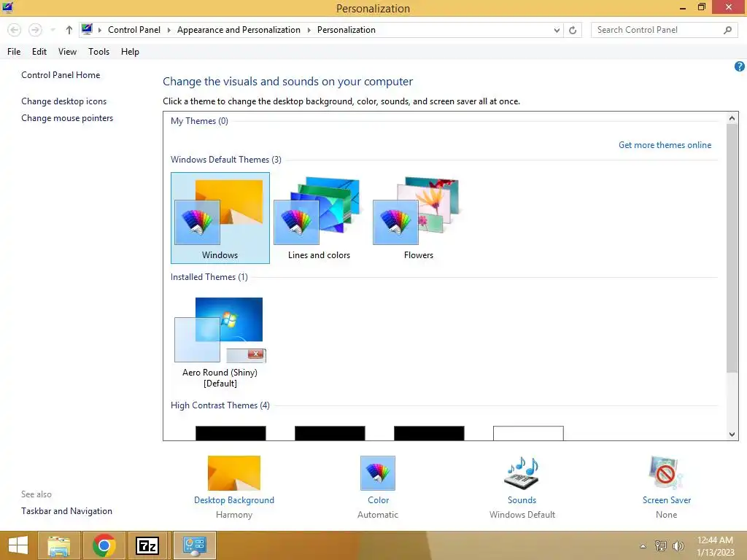Screen dimensions: 747x560
Task: Open File Explorer from taskbar
Action: tap(58, 545)
